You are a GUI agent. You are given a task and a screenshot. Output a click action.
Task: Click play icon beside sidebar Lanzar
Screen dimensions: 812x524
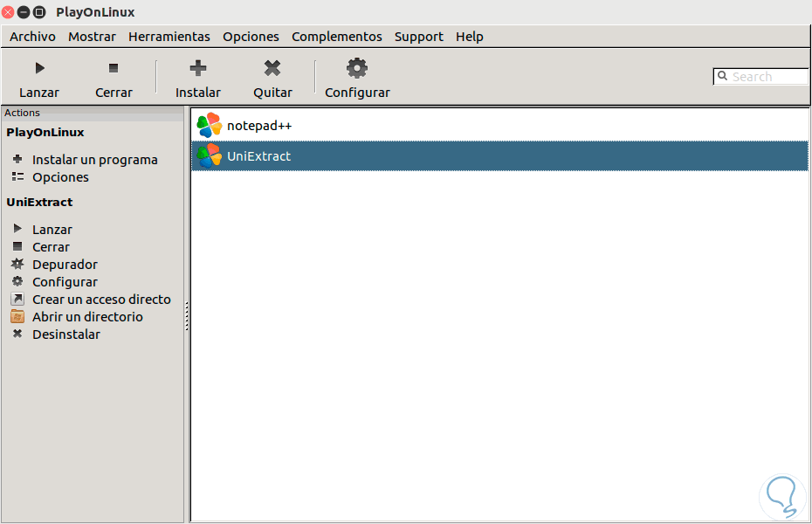tap(17, 228)
